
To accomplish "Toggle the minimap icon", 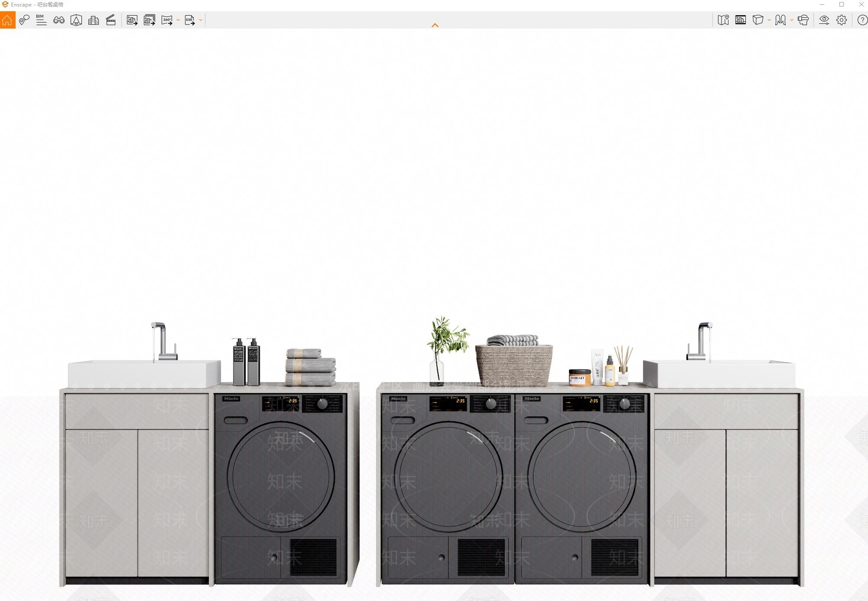I will [x=723, y=20].
